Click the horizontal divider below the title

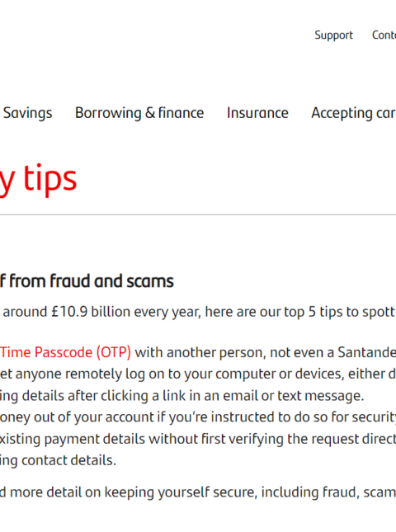(198, 214)
